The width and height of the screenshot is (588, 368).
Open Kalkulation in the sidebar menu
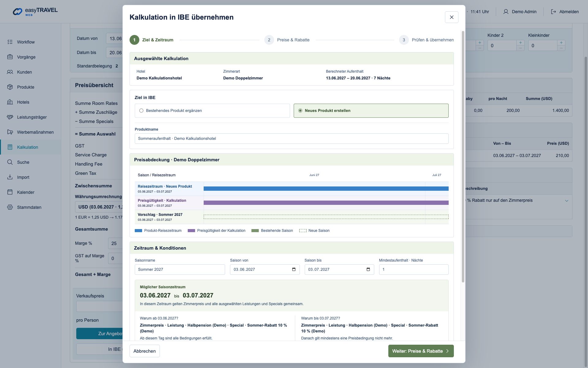tap(31, 147)
